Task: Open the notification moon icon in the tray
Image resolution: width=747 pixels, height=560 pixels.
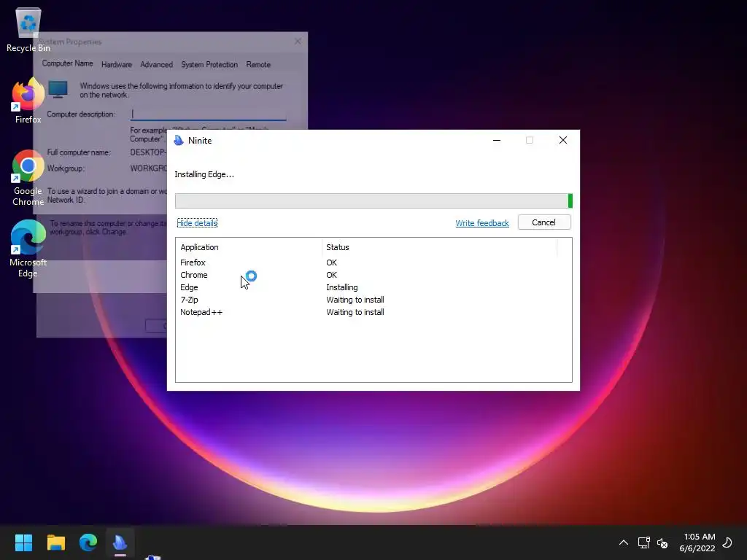Action: pos(727,542)
